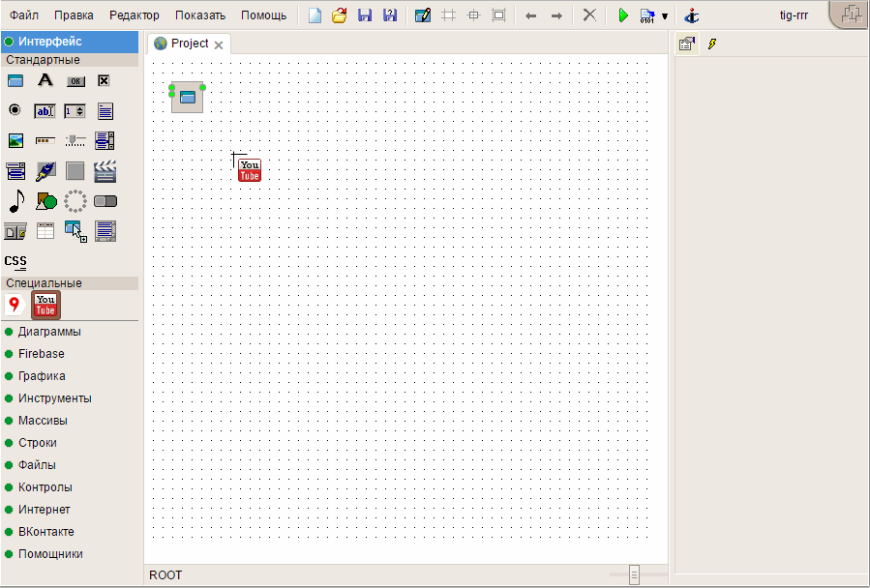
Task: Go back with left arrow
Action: (x=530, y=16)
